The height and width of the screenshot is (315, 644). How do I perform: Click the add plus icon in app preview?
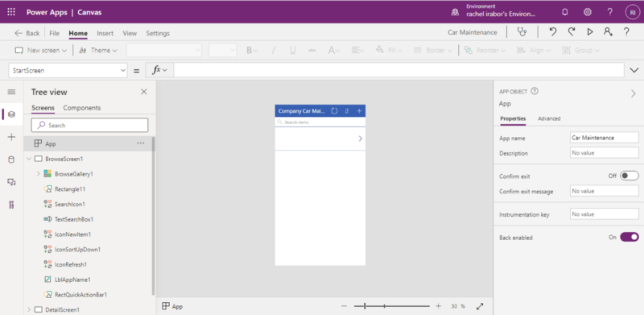click(x=359, y=110)
